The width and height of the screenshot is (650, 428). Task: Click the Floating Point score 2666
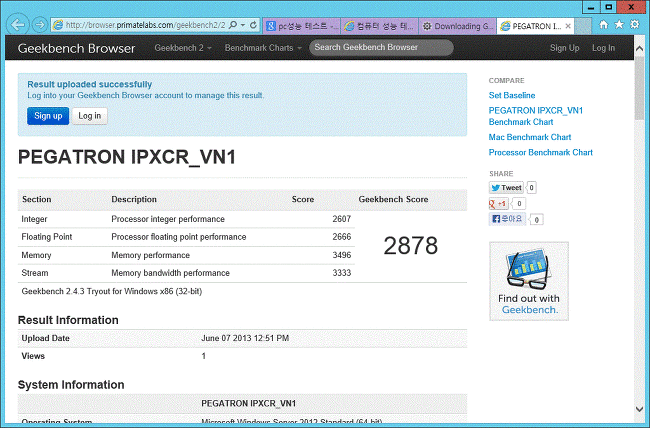tap(341, 237)
